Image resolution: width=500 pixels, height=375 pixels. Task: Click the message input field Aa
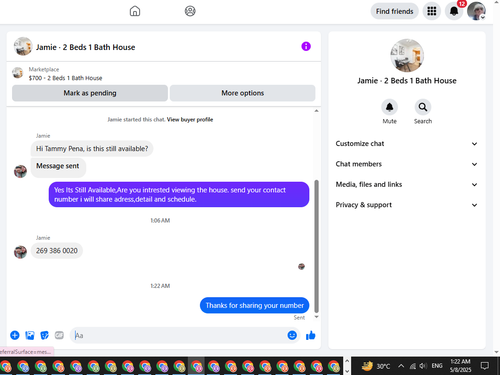point(178,335)
